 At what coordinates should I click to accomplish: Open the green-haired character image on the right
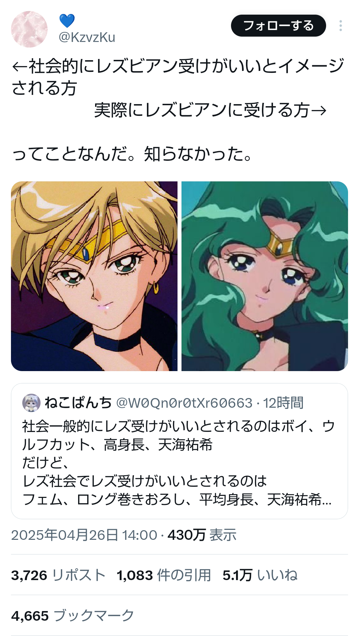coord(265,276)
